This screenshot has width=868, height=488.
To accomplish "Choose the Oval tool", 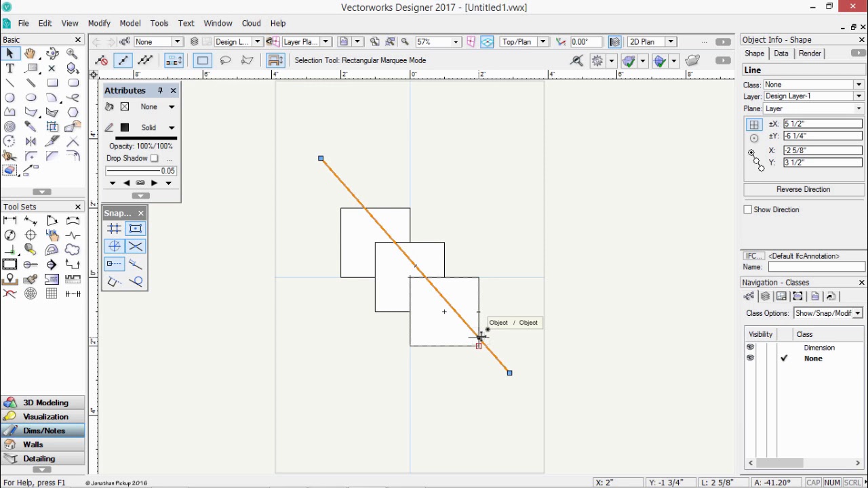I will pyautogui.click(x=31, y=98).
